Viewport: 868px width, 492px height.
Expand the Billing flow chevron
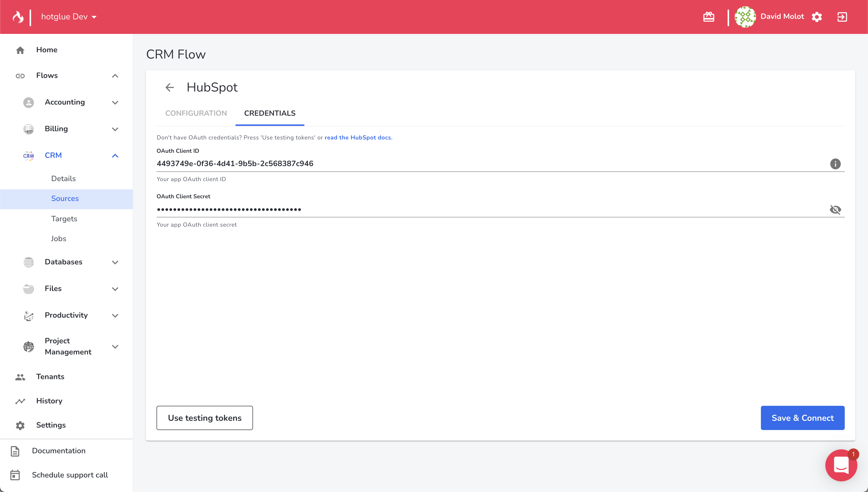[x=115, y=129]
